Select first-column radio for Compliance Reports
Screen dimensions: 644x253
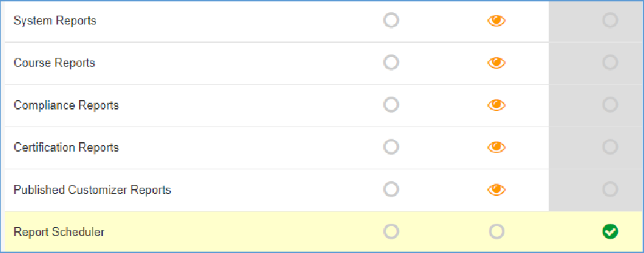(x=391, y=105)
